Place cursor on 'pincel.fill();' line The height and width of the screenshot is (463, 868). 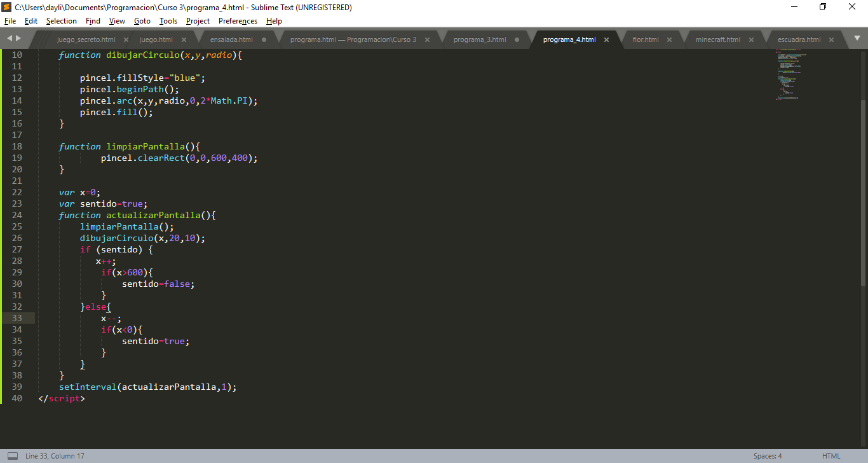coord(116,112)
